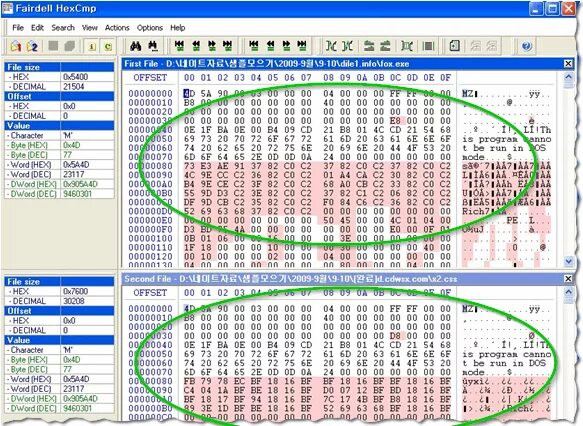Click the black last-block navigation arrow
This screenshot has width=583, height=426.
(x=302, y=46)
